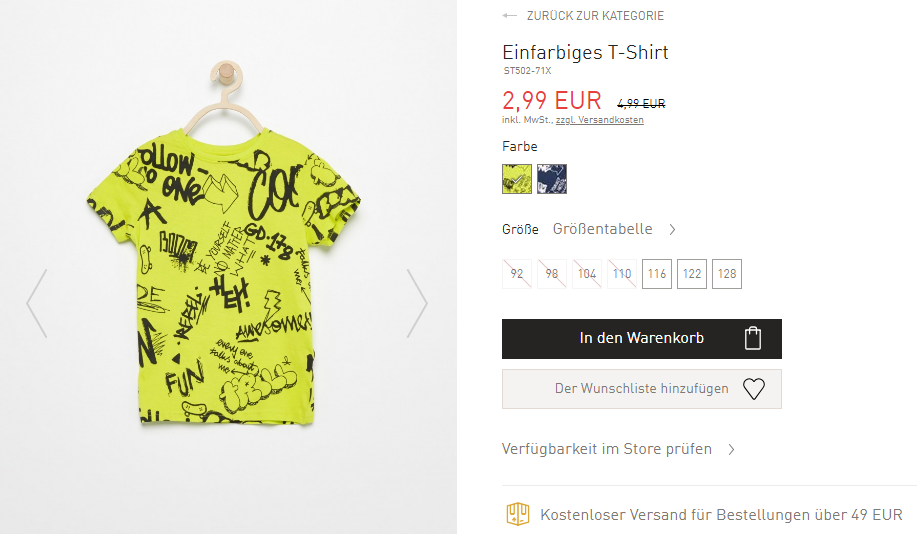Click the yellow graffiti T-shirt image
Image resolution: width=917 pixels, height=534 pixels.
225,275
